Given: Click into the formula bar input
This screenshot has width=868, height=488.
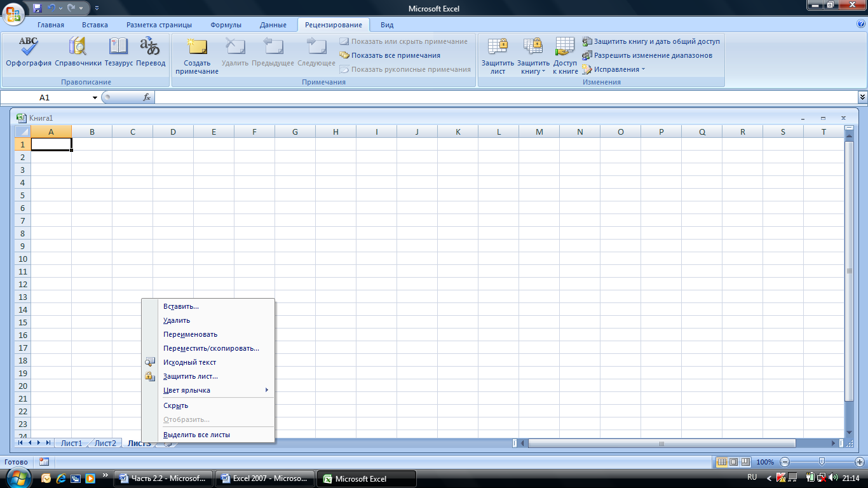Looking at the screenshot, I should coord(506,97).
